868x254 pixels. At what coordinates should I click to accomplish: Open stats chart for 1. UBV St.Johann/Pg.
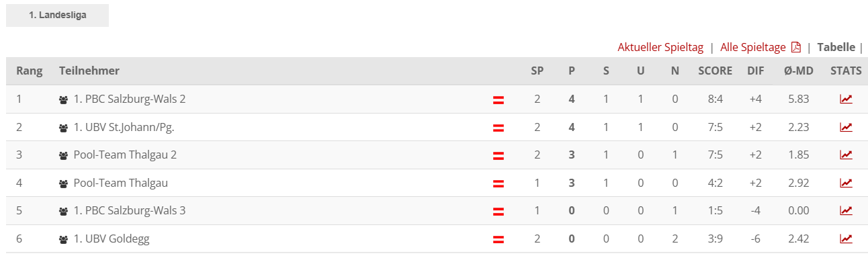[846, 127]
